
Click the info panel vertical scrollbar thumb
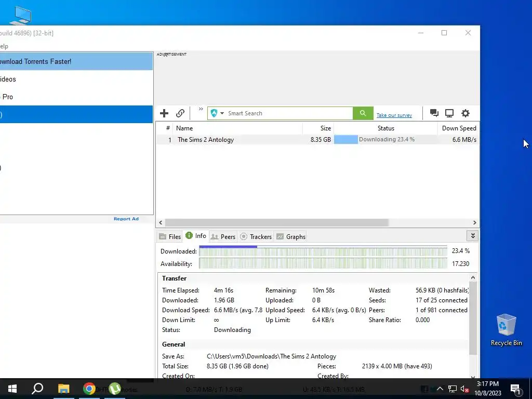pyautogui.click(x=473, y=318)
